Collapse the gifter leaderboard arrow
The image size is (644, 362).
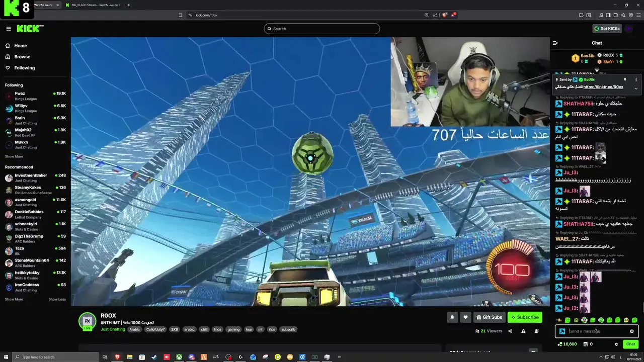pyautogui.click(x=597, y=70)
